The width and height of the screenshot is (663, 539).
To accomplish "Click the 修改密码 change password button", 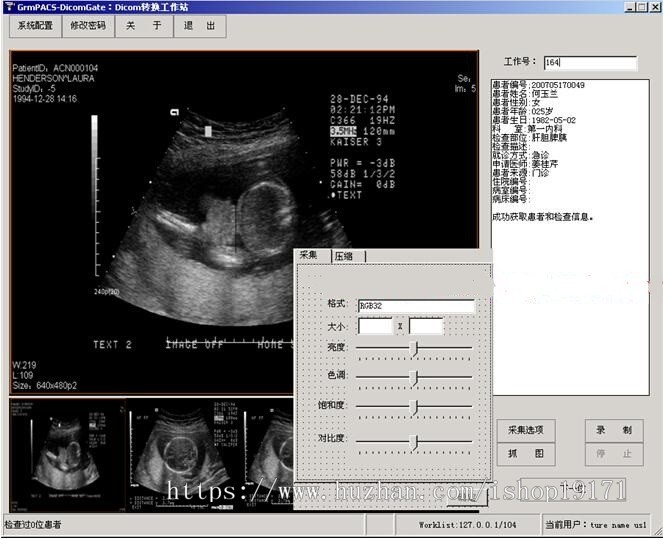I will (88, 26).
